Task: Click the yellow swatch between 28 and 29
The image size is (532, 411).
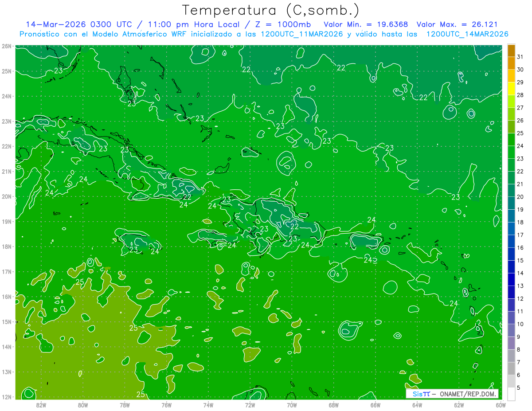Action: tap(511, 89)
